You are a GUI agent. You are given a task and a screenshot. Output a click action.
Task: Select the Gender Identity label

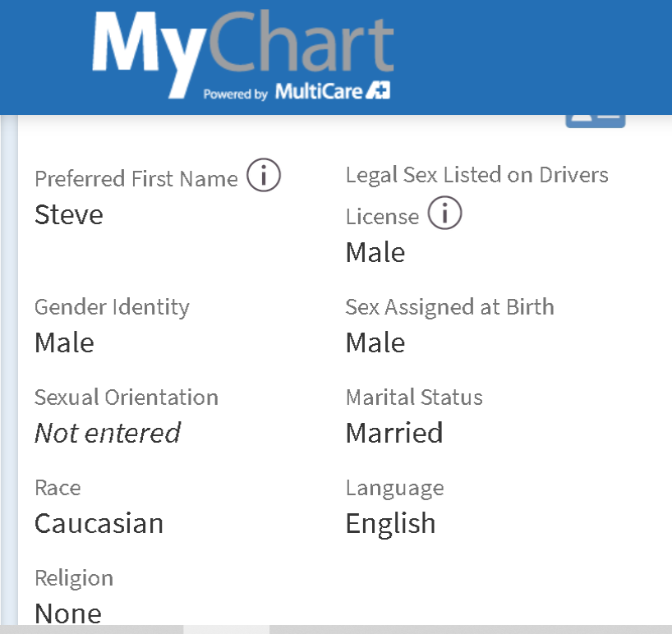[112, 307]
